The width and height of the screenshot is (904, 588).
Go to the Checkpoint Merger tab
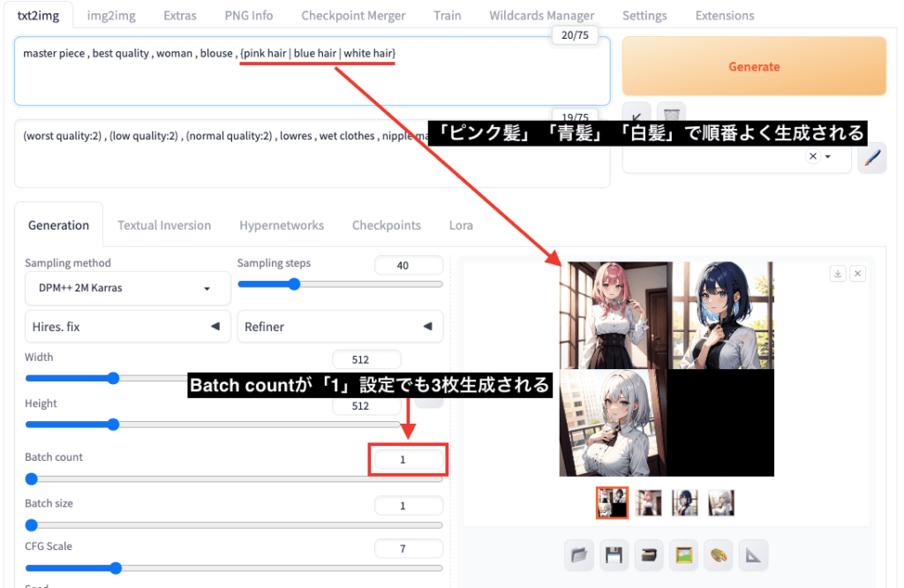353,16
